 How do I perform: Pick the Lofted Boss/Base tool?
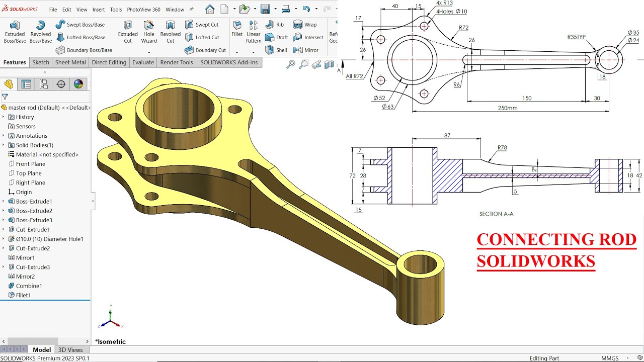point(80,37)
